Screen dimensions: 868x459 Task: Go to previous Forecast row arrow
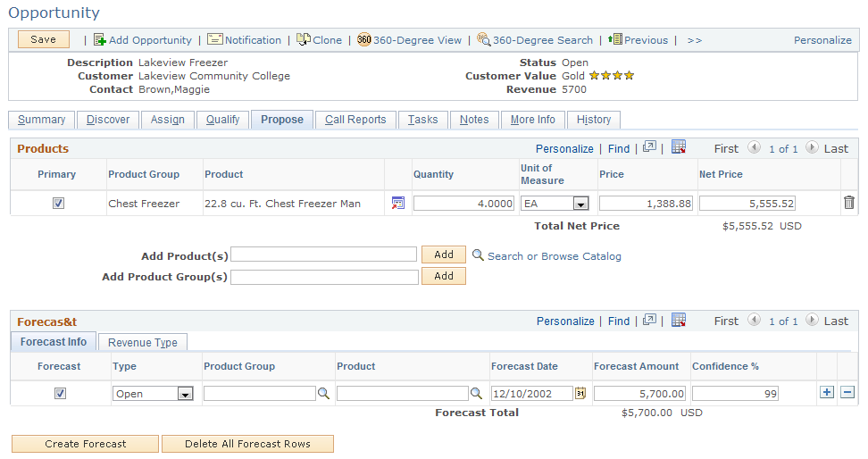[x=754, y=320]
